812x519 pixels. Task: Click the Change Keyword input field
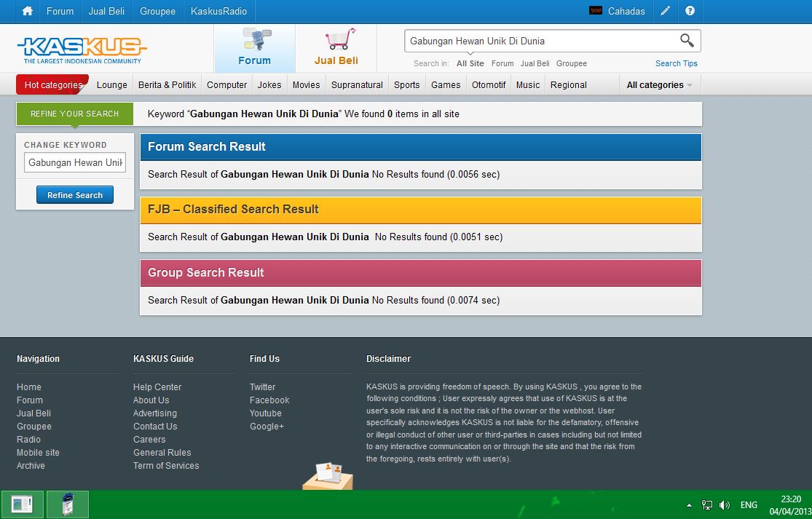pos(75,162)
